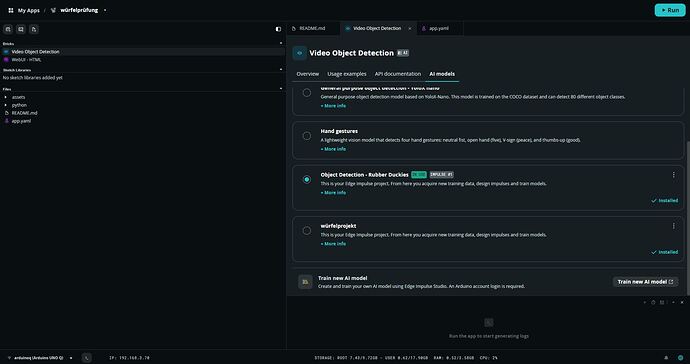This screenshot has width=690, height=364.
Task: Select the Video Object Detection brick
Action: [143, 51]
